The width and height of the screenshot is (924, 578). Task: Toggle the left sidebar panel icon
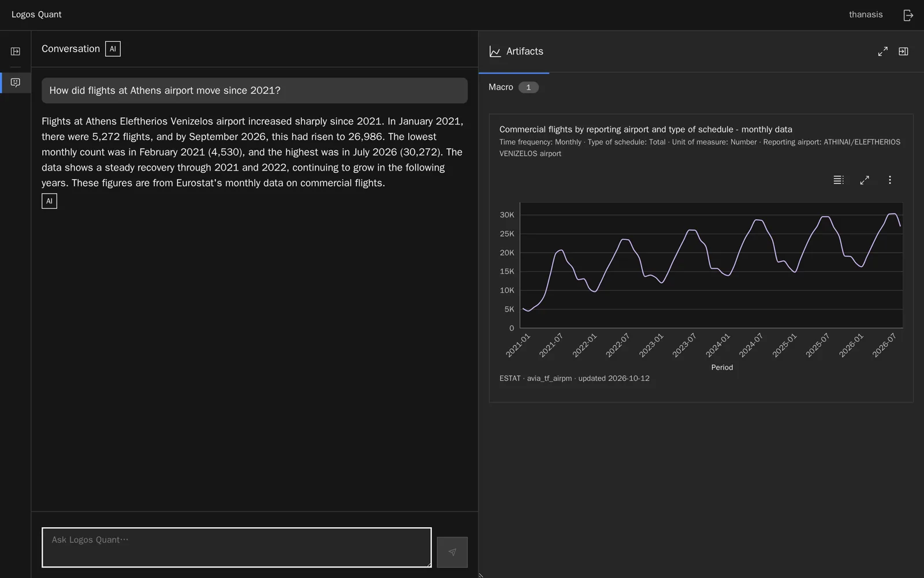coord(16,51)
